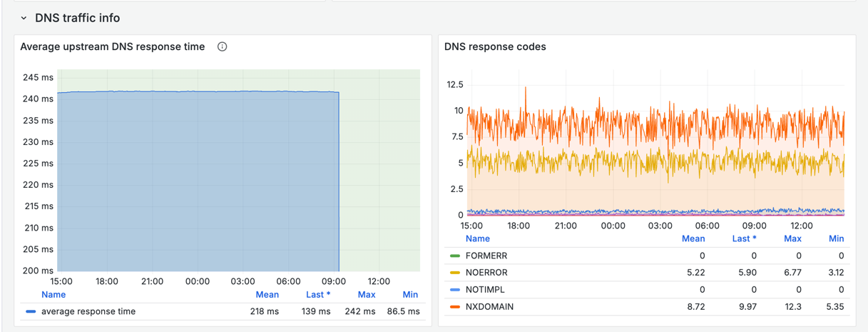Select NOERROR max value 6.77
868x332 pixels.
[x=792, y=273]
